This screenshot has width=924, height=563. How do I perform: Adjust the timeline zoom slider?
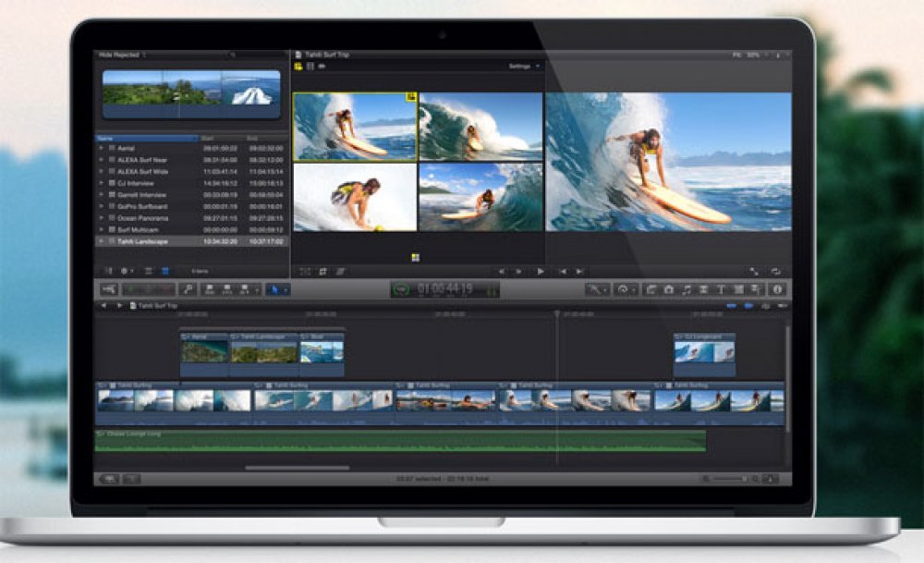730,479
